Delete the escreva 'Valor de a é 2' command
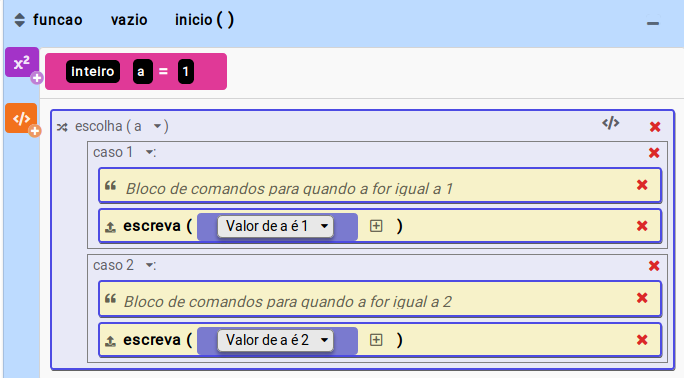The width and height of the screenshot is (684, 378). pos(642,340)
